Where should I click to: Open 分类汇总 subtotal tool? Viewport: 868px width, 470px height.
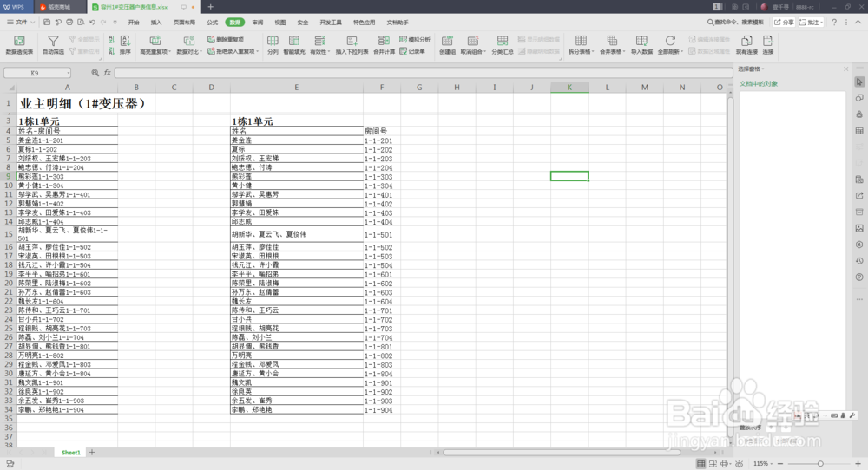coord(503,44)
